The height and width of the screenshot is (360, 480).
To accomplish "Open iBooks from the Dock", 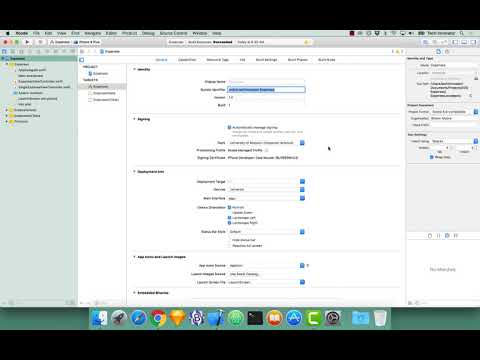I will [x=274, y=318].
